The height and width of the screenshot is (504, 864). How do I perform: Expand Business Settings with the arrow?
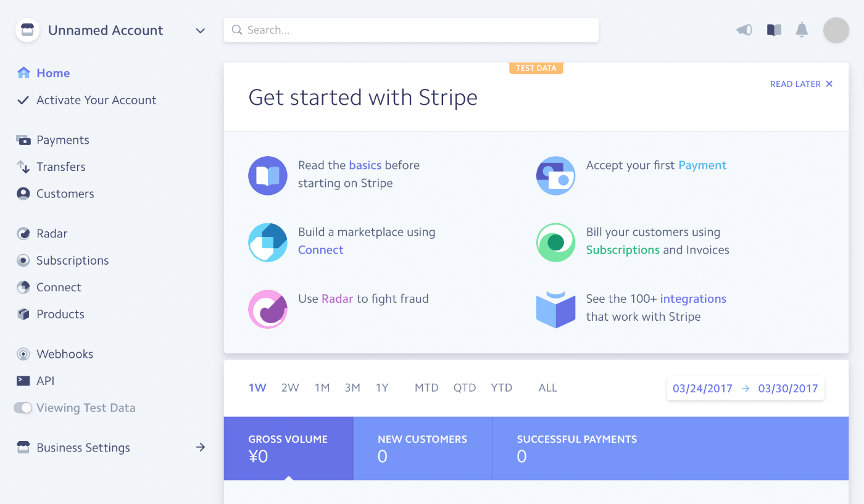[200, 447]
